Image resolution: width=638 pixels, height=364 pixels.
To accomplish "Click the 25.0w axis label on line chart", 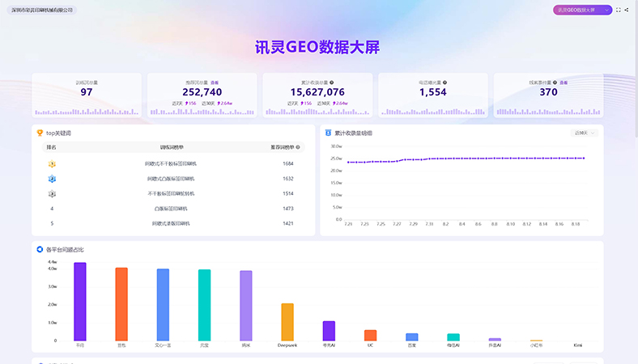I will tap(337, 159).
